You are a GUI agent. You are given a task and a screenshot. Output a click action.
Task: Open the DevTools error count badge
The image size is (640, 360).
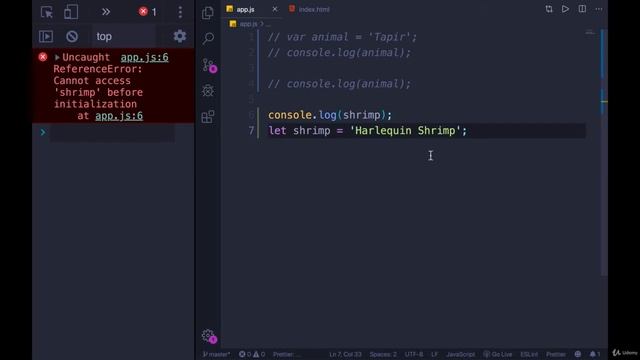tap(148, 12)
